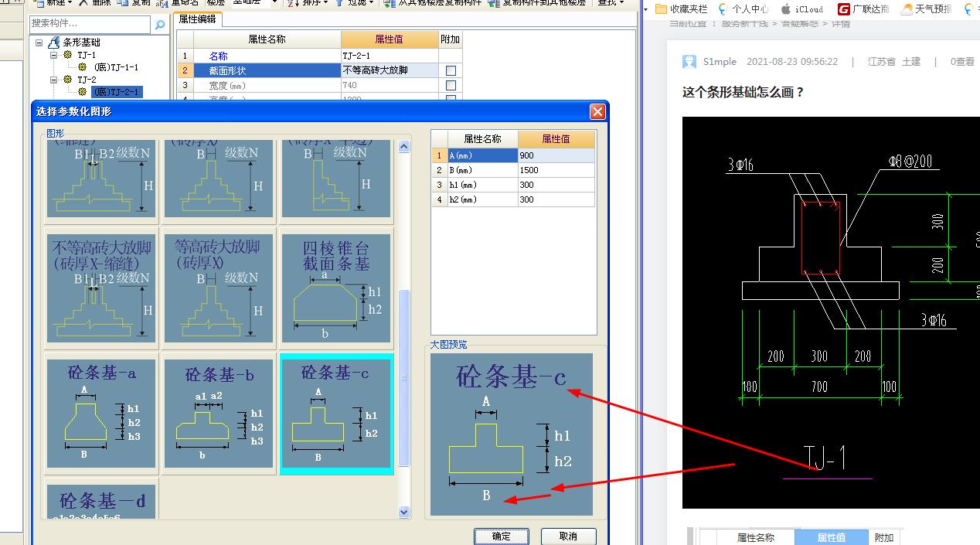The width and height of the screenshot is (980, 545).
Task: Select the 砼条基-c shape thumbnail
Action: tap(337, 414)
